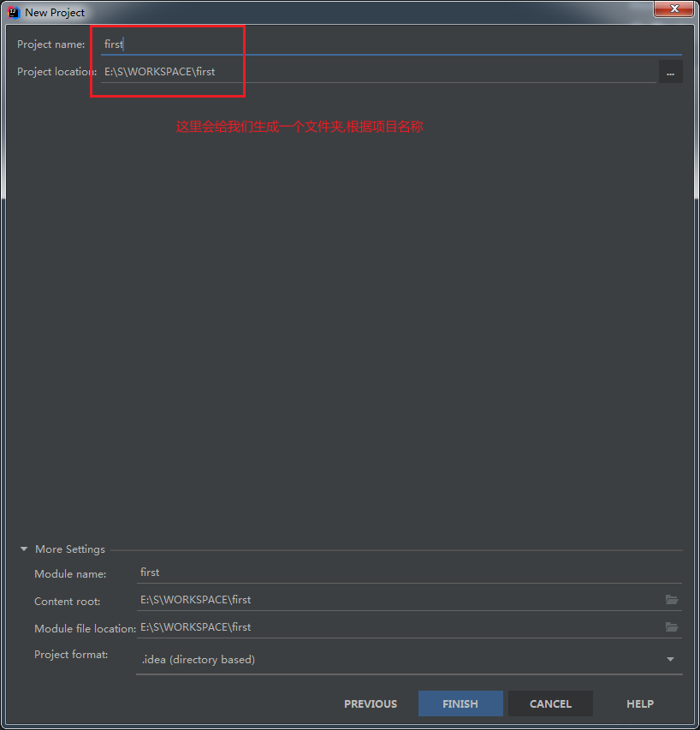700x730 pixels.
Task: Open the browse button for Project location
Action: [x=671, y=72]
